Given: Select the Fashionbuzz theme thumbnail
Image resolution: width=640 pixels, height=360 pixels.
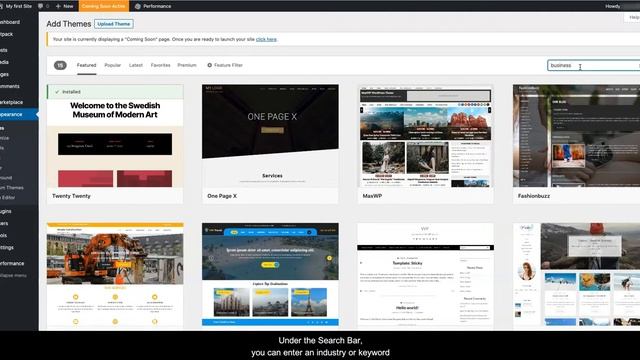Looking at the screenshot, I should pos(576,136).
